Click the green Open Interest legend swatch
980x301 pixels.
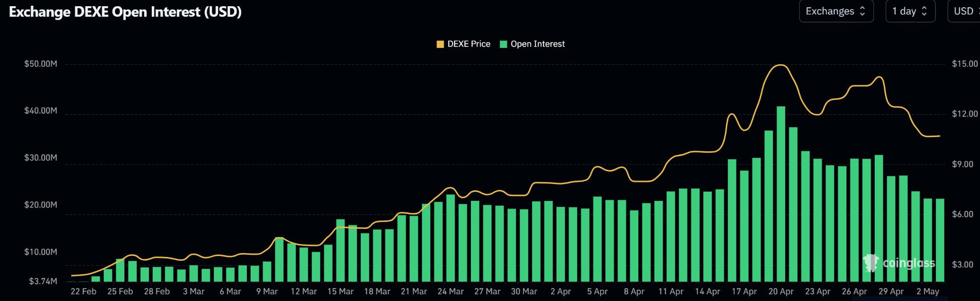coord(503,44)
